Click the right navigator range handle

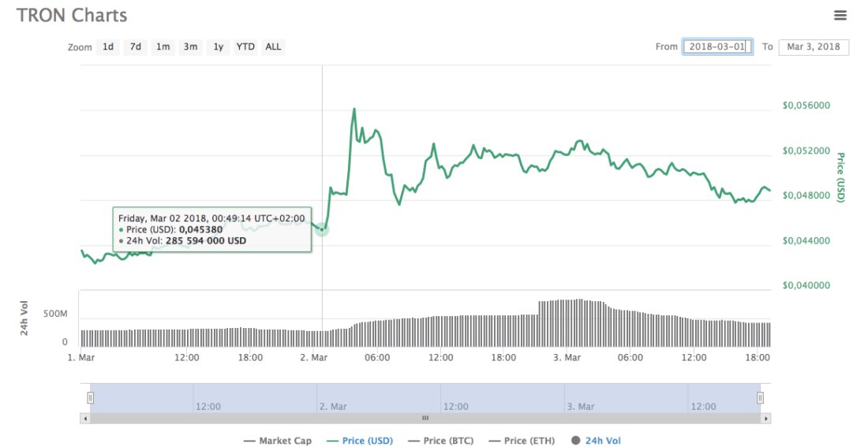[x=760, y=398]
